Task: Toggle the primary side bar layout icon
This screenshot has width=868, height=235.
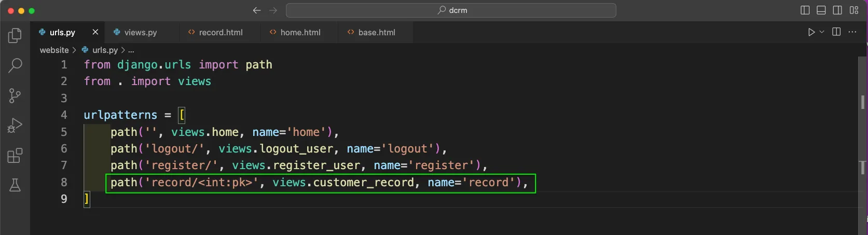Action: [x=805, y=10]
